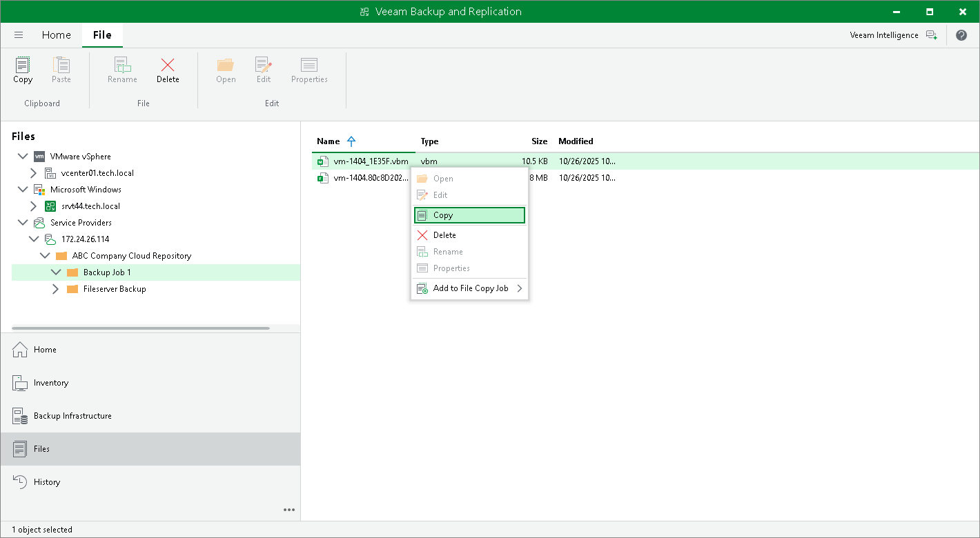Click the Microsoft Windows node icon
The width and height of the screenshot is (980, 538).
coord(39,190)
